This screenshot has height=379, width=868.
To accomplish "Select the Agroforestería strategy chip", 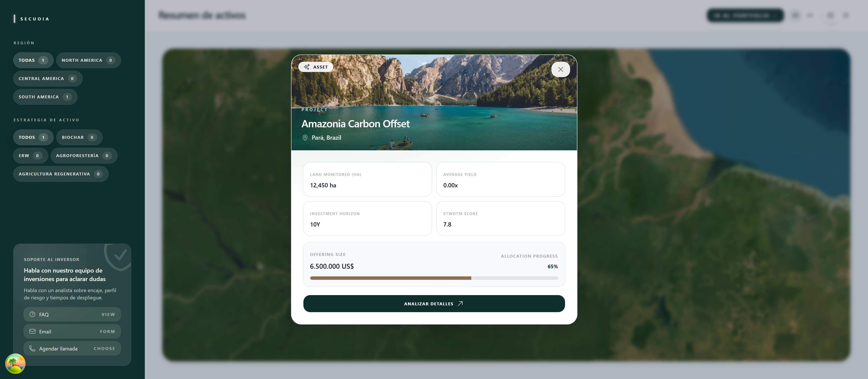I will coord(84,156).
